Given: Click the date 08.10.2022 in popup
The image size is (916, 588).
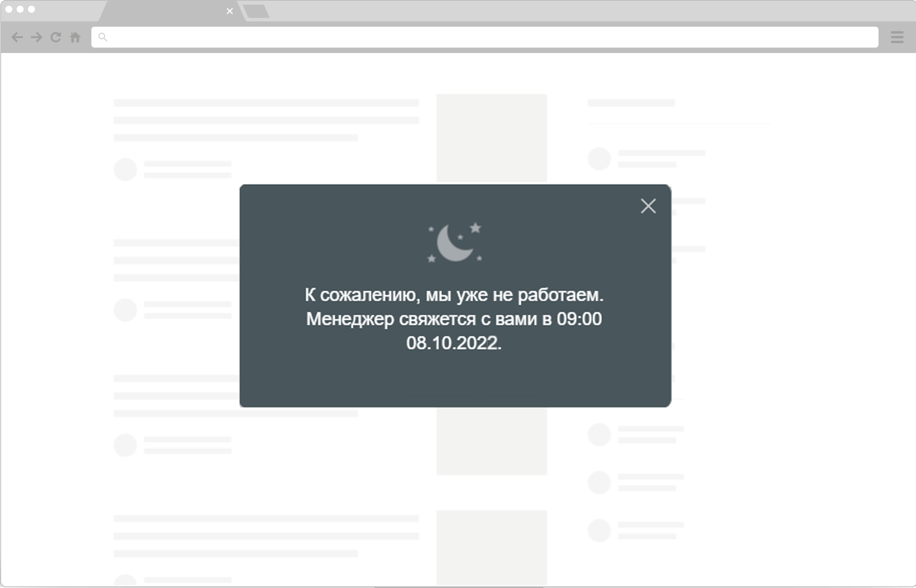Looking at the screenshot, I should [x=454, y=343].
